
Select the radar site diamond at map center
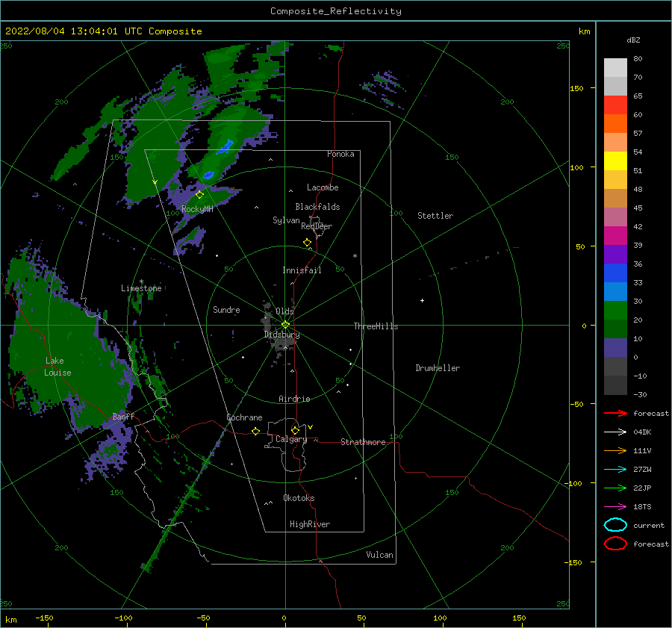pyautogui.click(x=285, y=325)
